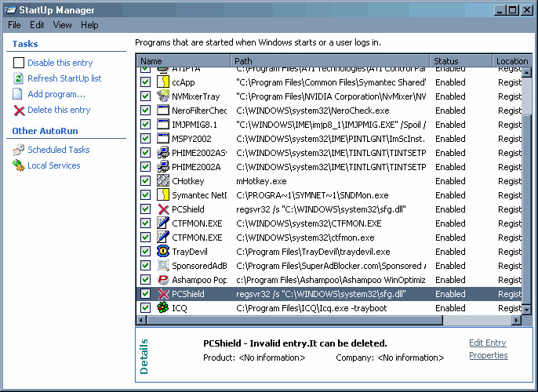Viewport: 538px width, 392px height.
Task: Sort list by Status column header
Action: (x=461, y=61)
